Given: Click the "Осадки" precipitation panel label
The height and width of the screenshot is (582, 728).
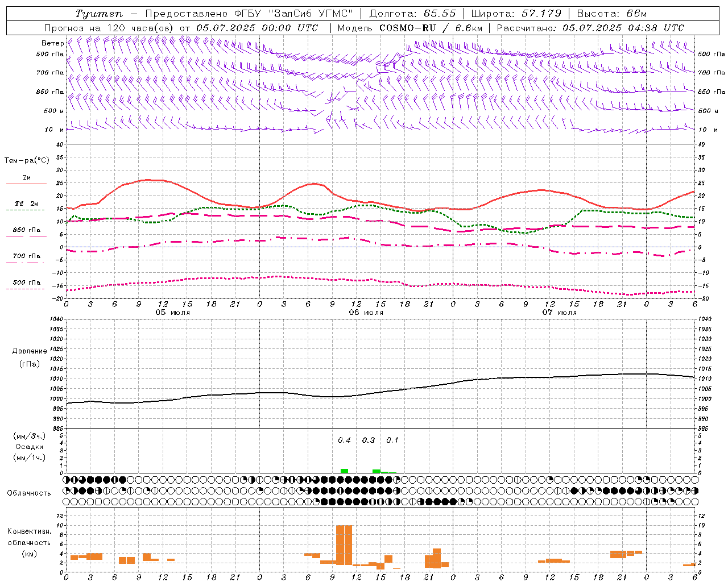Looking at the screenshot, I should tap(30, 447).
